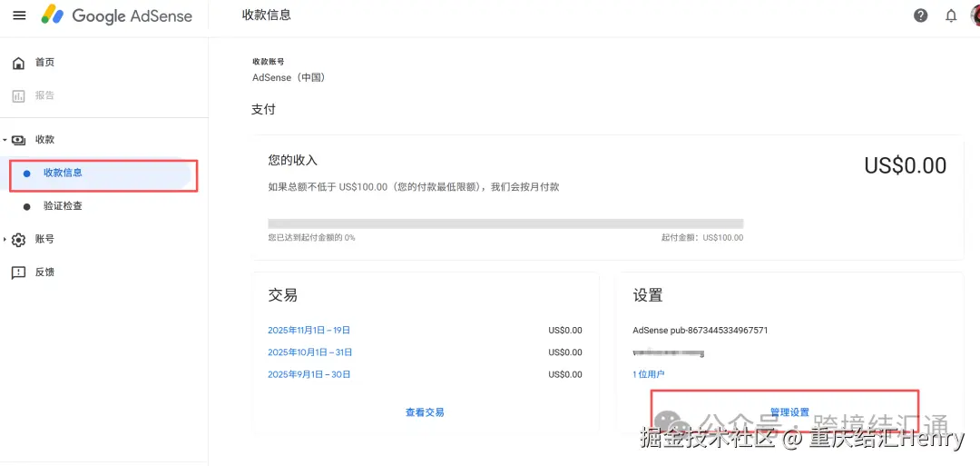This screenshot has width=980, height=466.
Task: Click the US$0.00 earnings total
Action: point(905,165)
